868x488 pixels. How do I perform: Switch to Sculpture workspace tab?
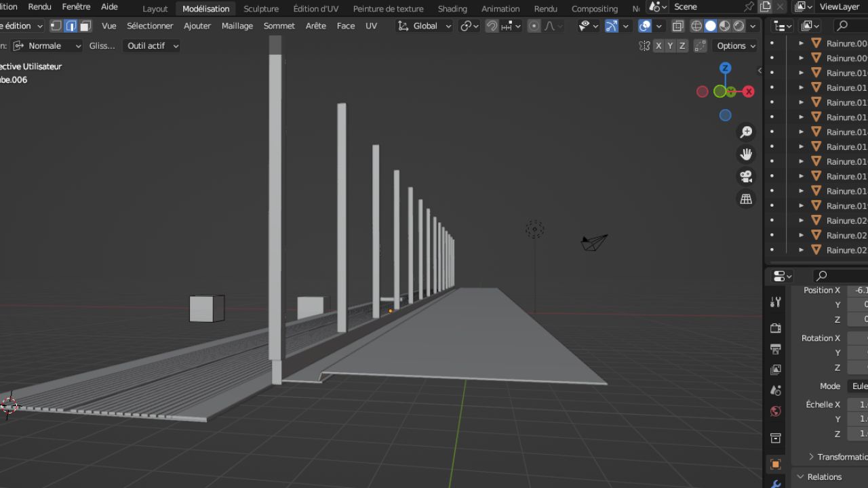(261, 9)
